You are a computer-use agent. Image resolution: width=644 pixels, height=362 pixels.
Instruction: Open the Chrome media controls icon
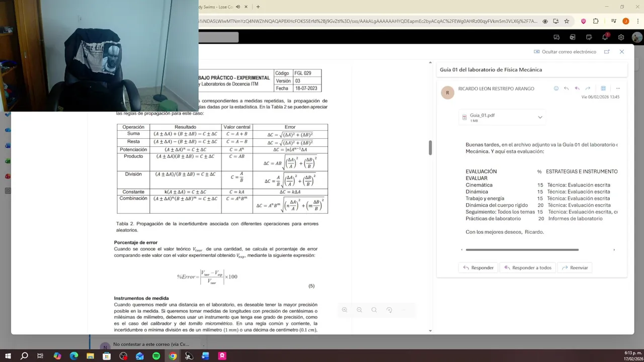[x=614, y=21]
